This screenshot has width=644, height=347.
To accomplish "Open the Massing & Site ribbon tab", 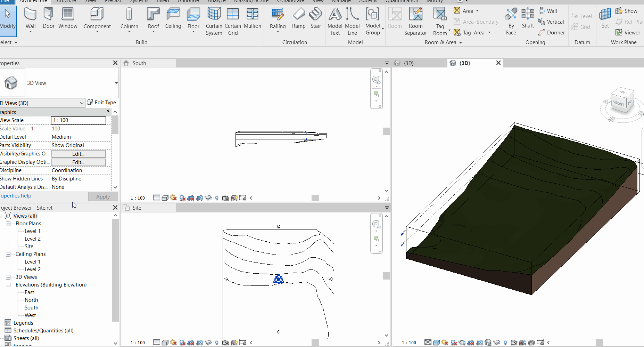I will click(x=251, y=1).
